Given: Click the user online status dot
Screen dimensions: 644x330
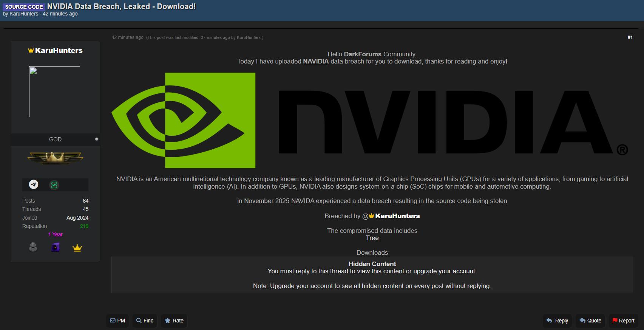Looking at the screenshot, I should pos(97,139).
